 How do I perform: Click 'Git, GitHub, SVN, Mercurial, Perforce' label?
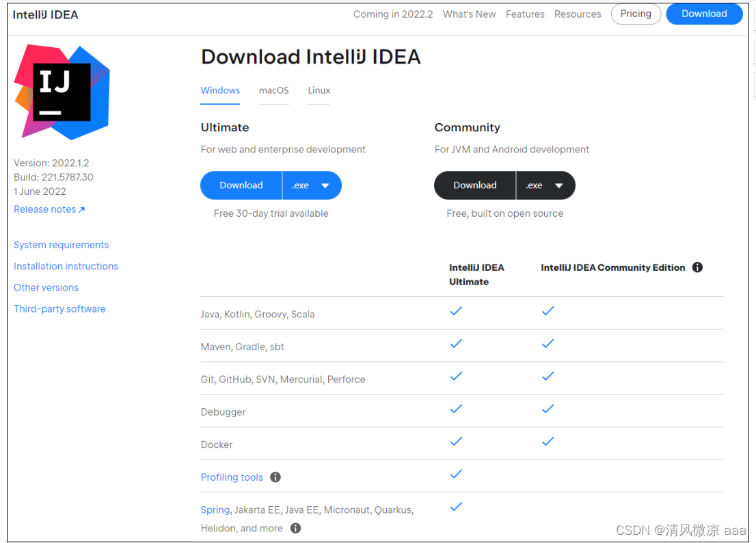pyautogui.click(x=283, y=380)
